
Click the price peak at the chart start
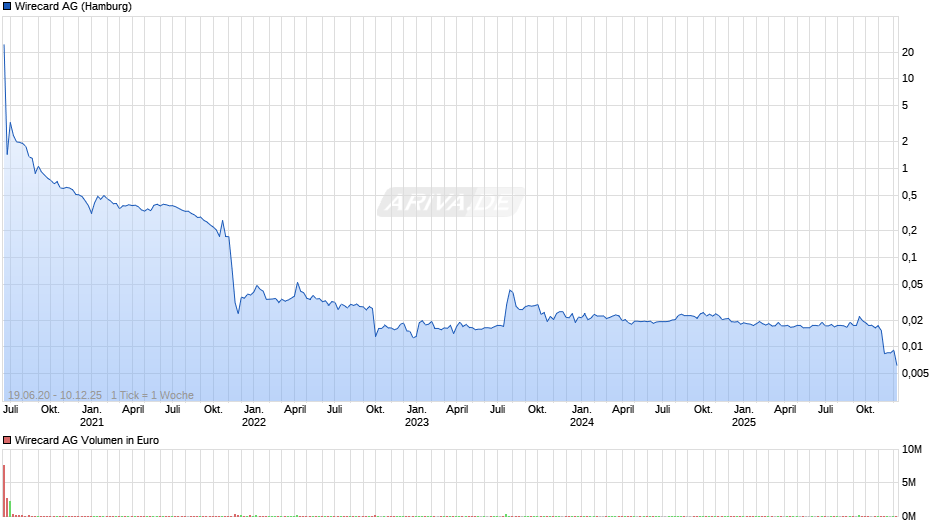4,45
